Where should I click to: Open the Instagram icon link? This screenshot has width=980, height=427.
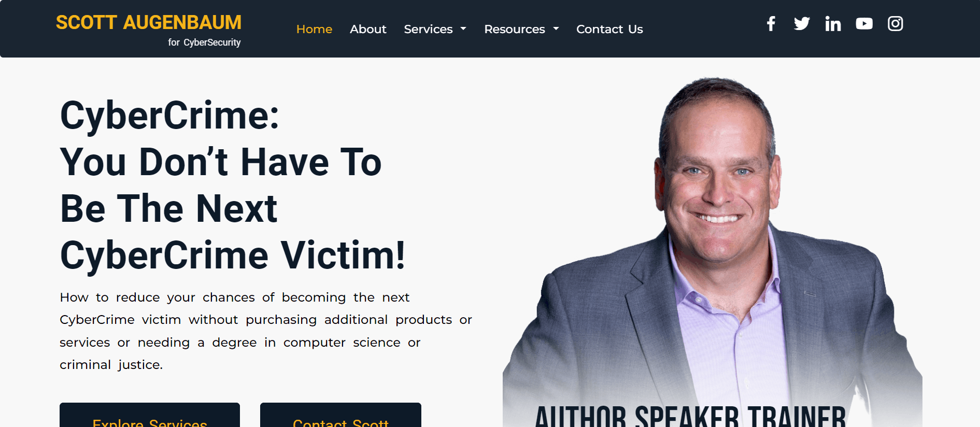895,24
